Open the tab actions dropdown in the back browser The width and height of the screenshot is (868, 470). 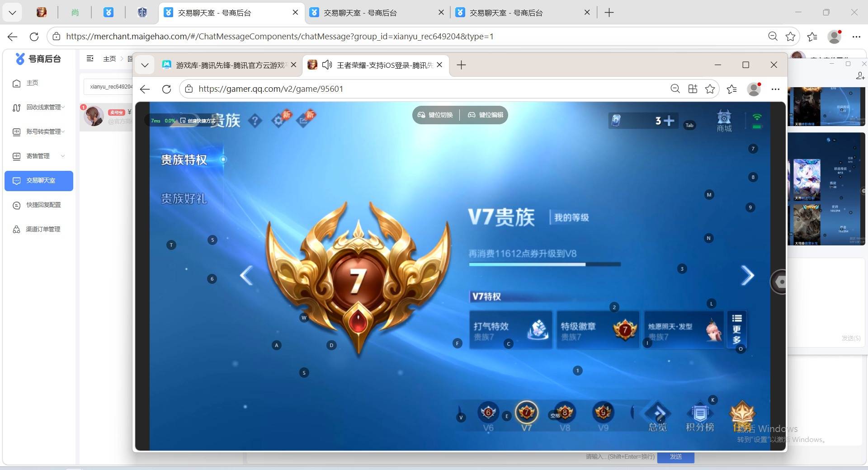[x=12, y=13]
